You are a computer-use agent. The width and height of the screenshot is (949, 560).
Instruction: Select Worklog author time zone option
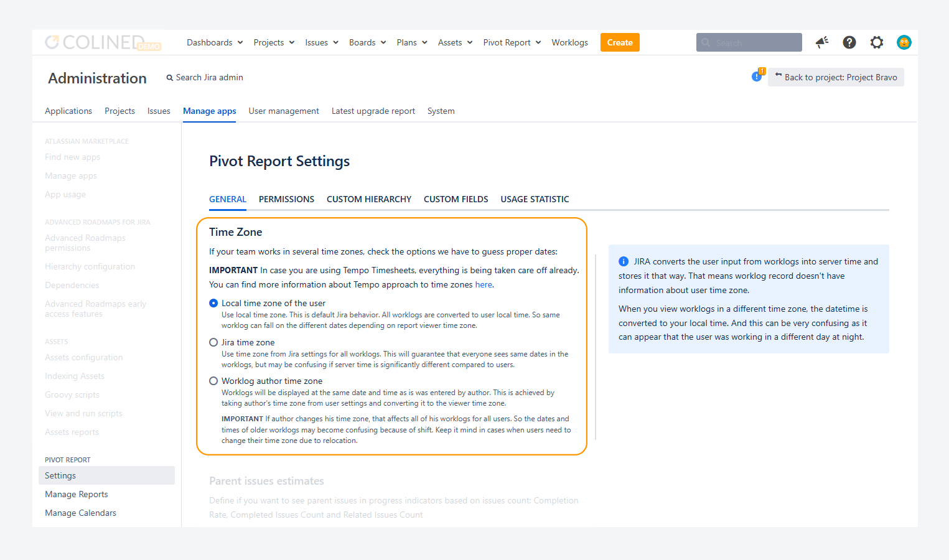tap(213, 381)
